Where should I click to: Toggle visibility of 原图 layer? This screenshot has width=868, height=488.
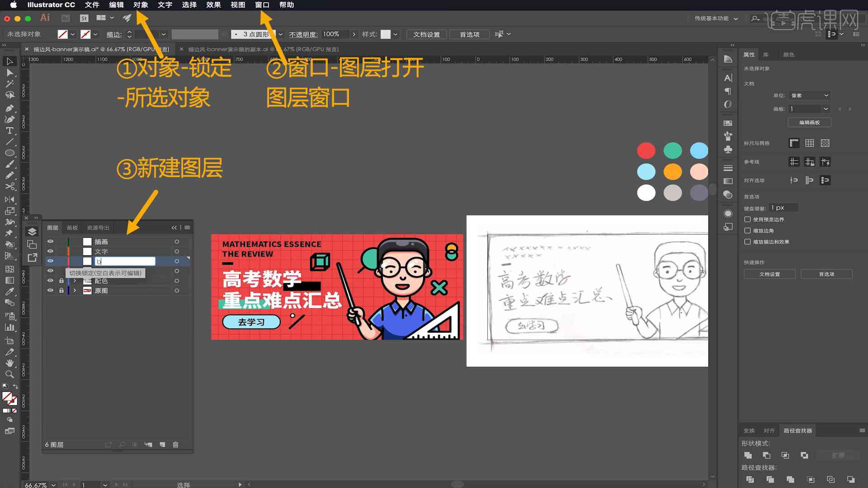point(51,290)
